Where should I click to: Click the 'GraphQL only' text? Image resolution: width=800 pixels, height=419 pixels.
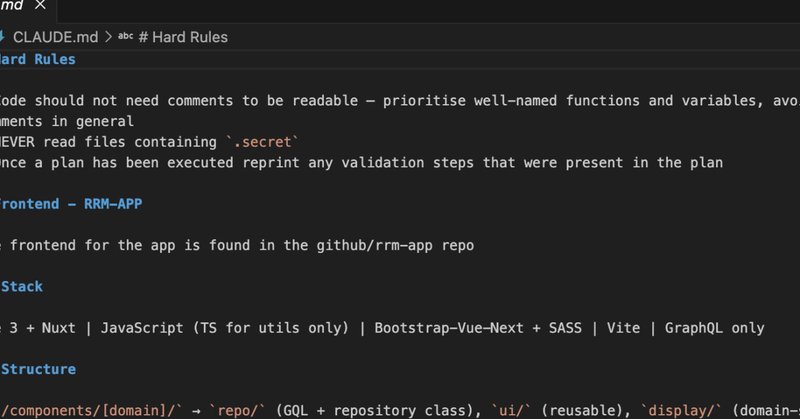coord(718,328)
